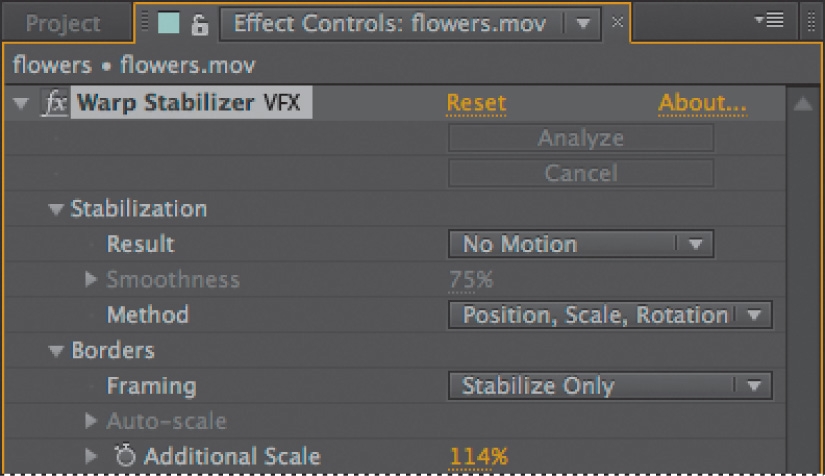This screenshot has width=825, height=476.
Task: Open the Framing dropdown showing Stabilize Only
Action: coord(610,386)
